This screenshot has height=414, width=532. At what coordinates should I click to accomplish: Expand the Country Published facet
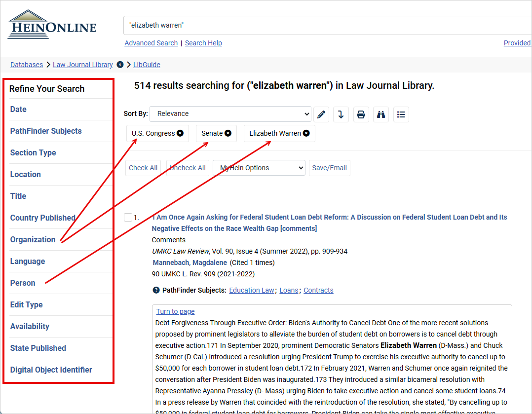click(43, 218)
